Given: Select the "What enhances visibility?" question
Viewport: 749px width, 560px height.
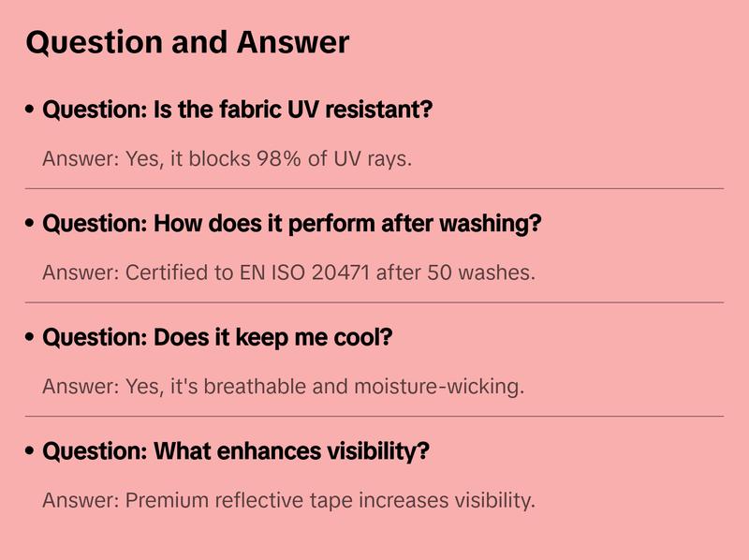Looking at the screenshot, I should click(x=236, y=452).
